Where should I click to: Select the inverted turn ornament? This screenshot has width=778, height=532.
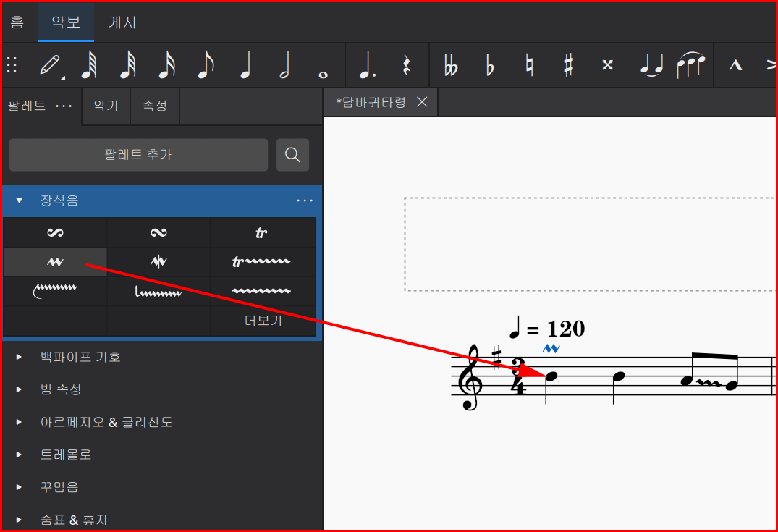point(55,232)
